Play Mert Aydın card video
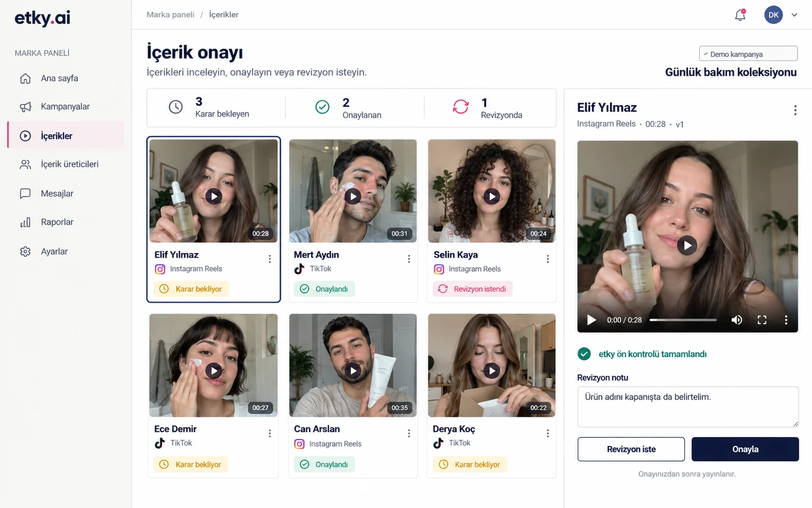This screenshot has height=508, width=812. click(353, 196)
